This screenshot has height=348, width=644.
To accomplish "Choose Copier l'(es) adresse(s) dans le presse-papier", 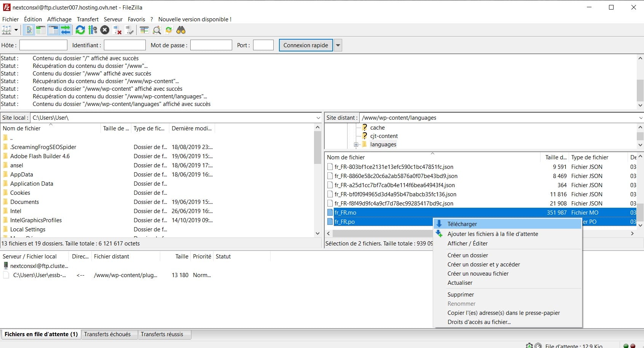I will (508, 313).
